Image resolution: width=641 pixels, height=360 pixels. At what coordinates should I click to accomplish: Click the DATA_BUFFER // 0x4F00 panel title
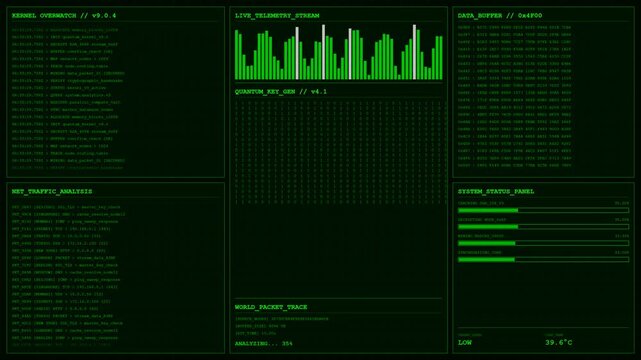[x=500, y=16]
